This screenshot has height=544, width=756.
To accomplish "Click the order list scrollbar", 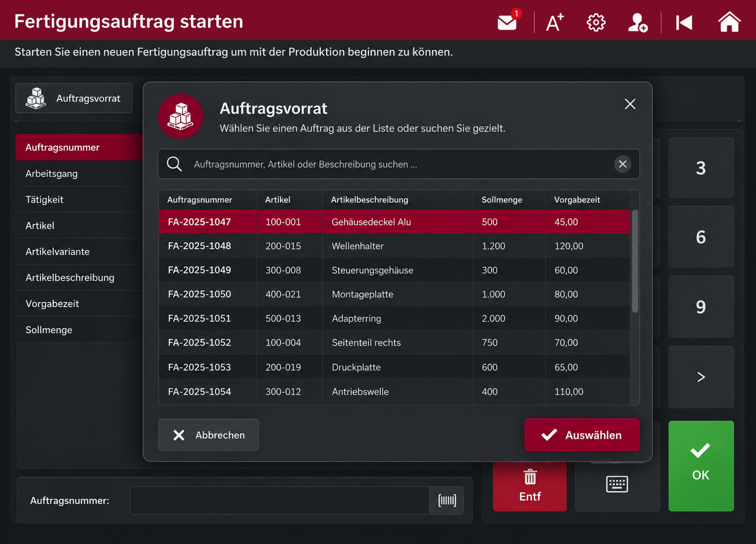I will click(x=635, y=261).
